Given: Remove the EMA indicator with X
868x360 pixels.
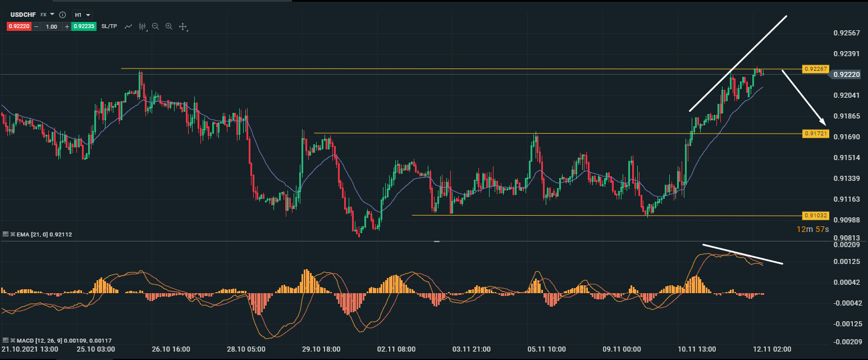Looking at the screenshot, I should tap(12, 233).
